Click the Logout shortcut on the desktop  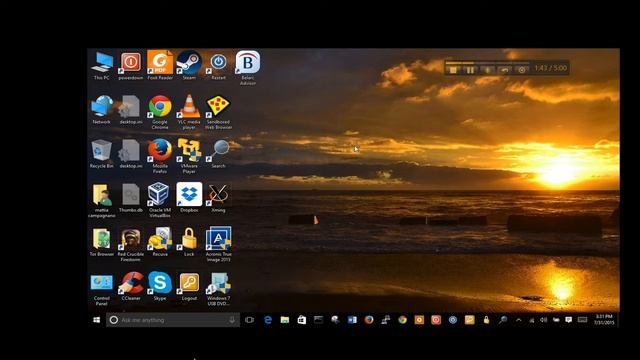point(189,286)
